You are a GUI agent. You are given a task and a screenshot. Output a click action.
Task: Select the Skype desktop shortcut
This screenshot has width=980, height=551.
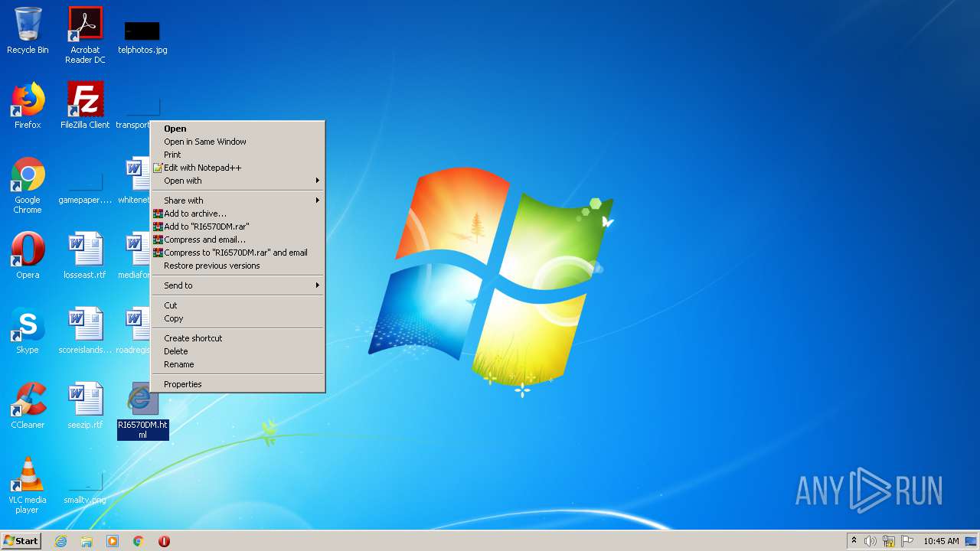click(x=28, y=331)
